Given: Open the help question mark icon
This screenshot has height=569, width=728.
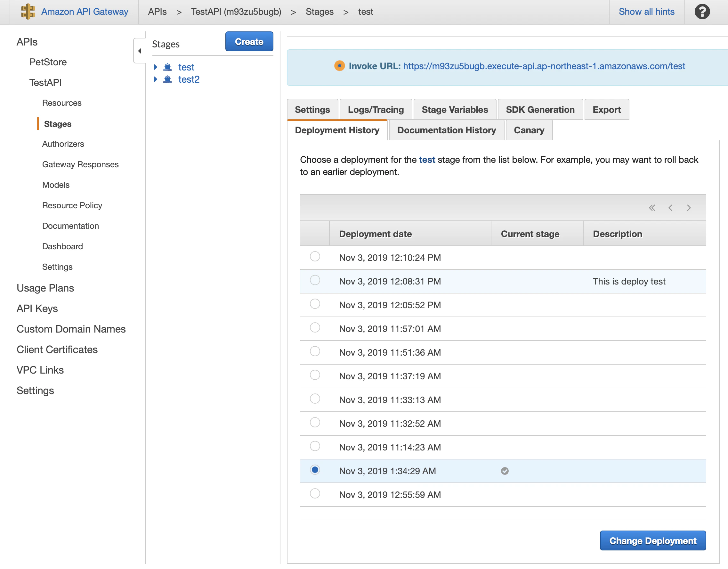Looking at the screenshot, I should pyautogui.click(x=702, y=12).
